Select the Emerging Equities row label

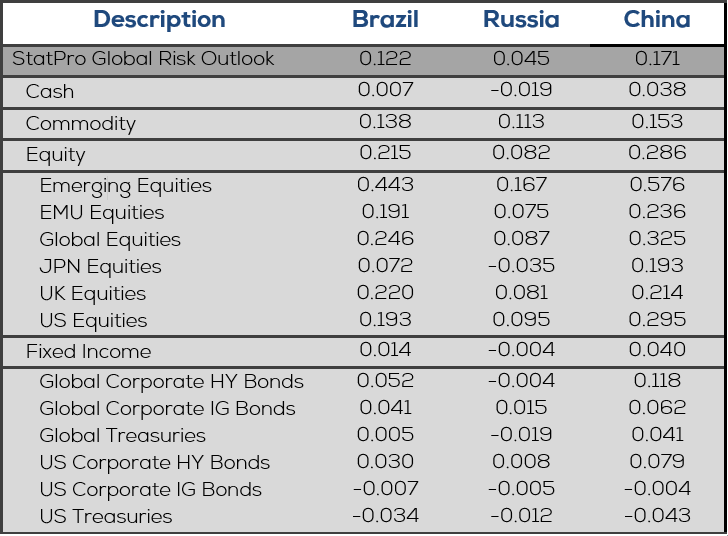click(x=126, y=186)
